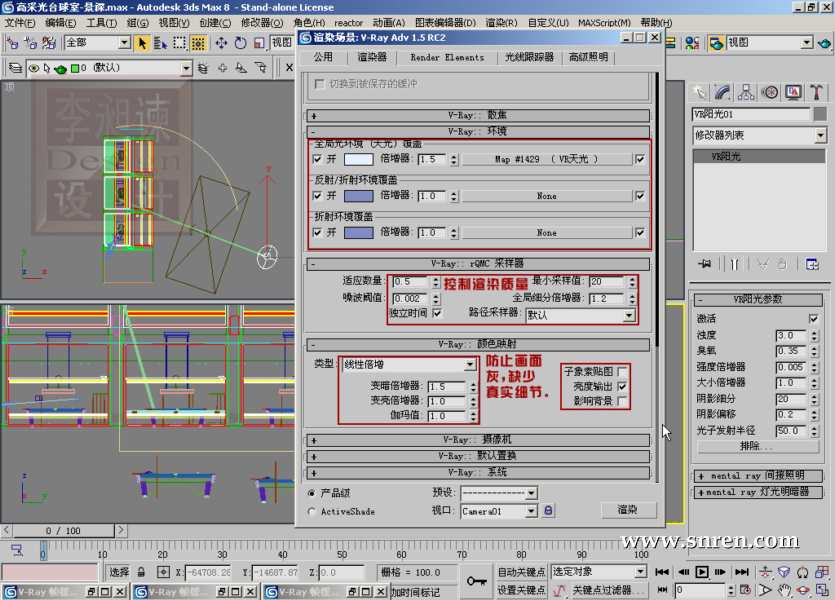Play the animation
The image size is (835, 600).
click(702, 572)
